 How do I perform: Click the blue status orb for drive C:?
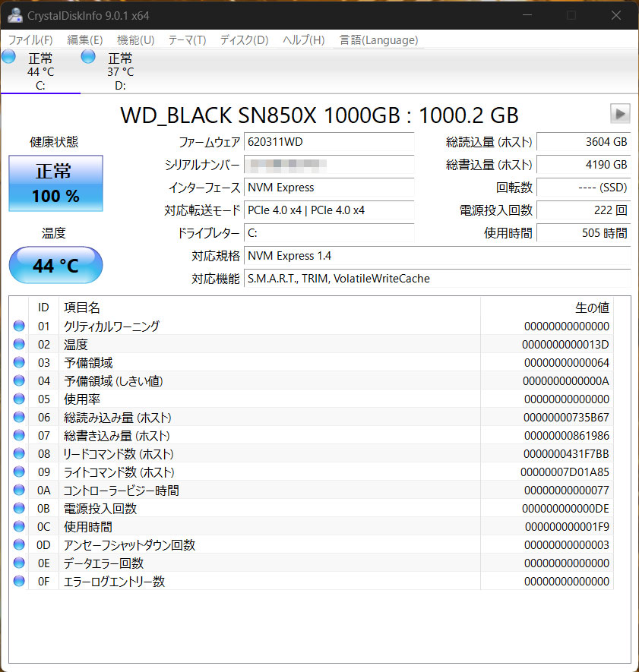click(x=8, y=57)
